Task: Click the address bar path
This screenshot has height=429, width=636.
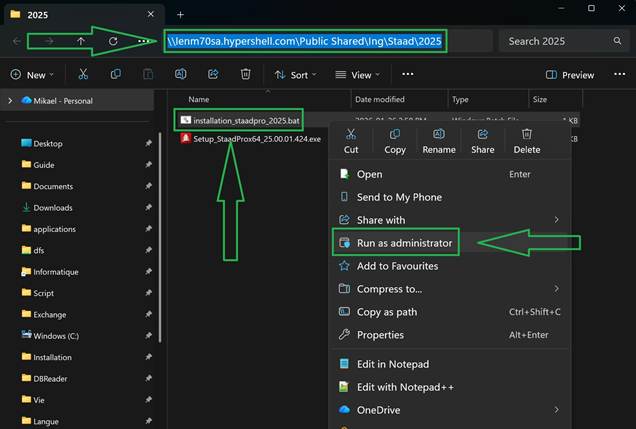Action: pos(305,41)
